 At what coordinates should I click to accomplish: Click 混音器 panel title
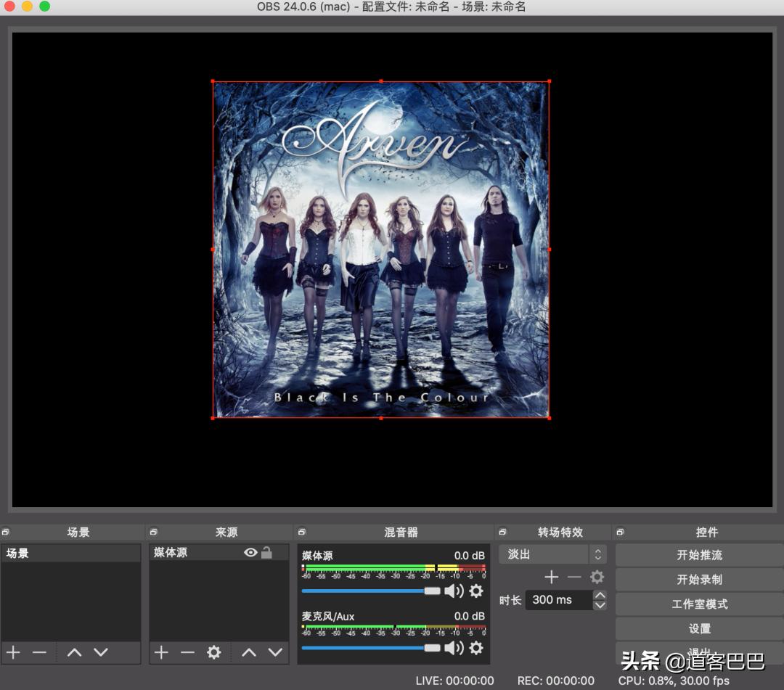coord(401,532)
